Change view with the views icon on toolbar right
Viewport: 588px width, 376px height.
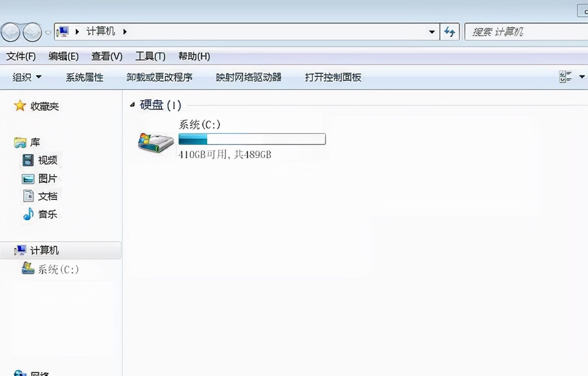click(x=565, y=77)
